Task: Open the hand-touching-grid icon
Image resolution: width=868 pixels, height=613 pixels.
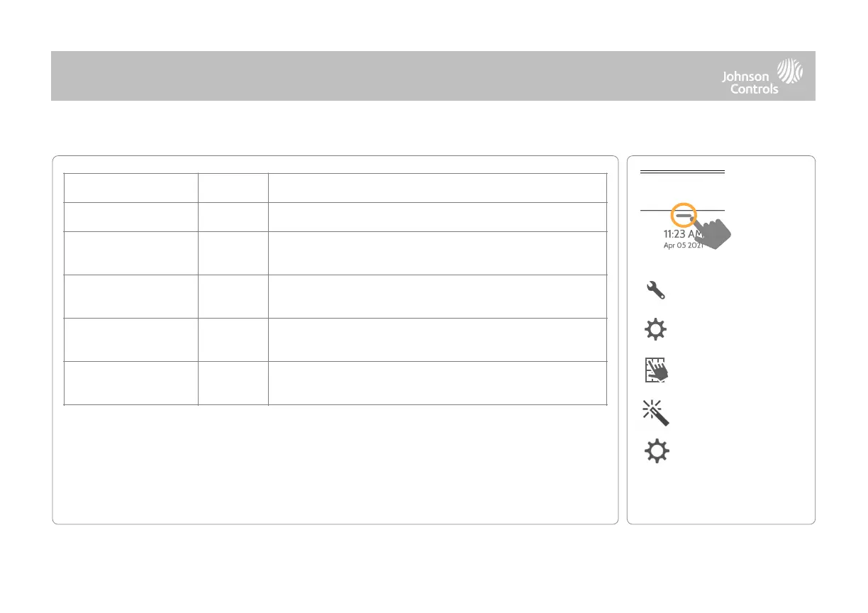Action: pyautogui.click(x=657, y=372)
